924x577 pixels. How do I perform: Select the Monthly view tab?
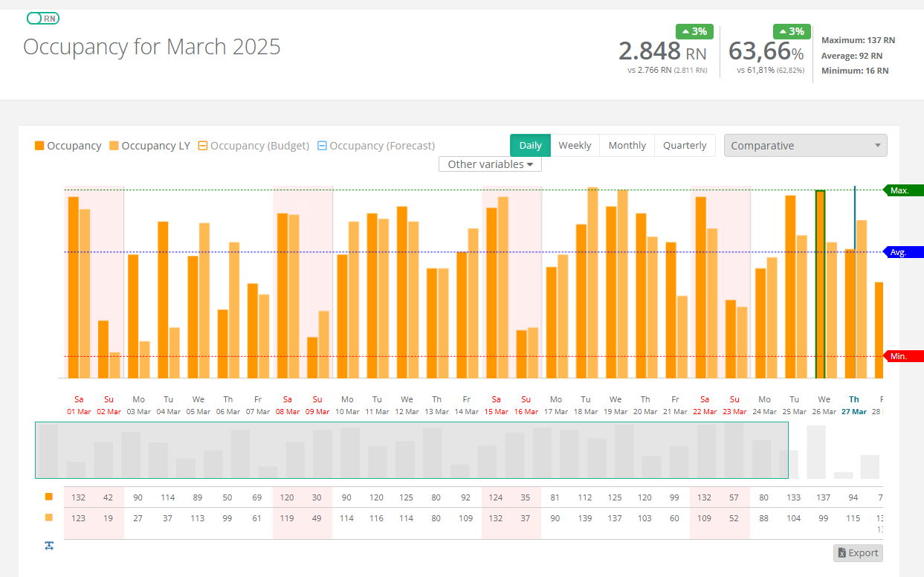[x=627, y=146]
